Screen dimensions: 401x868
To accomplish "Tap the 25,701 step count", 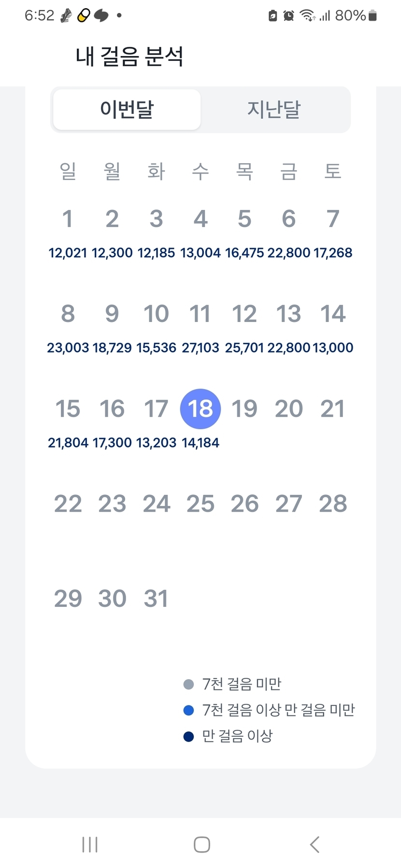I will (x=244, y=348).
